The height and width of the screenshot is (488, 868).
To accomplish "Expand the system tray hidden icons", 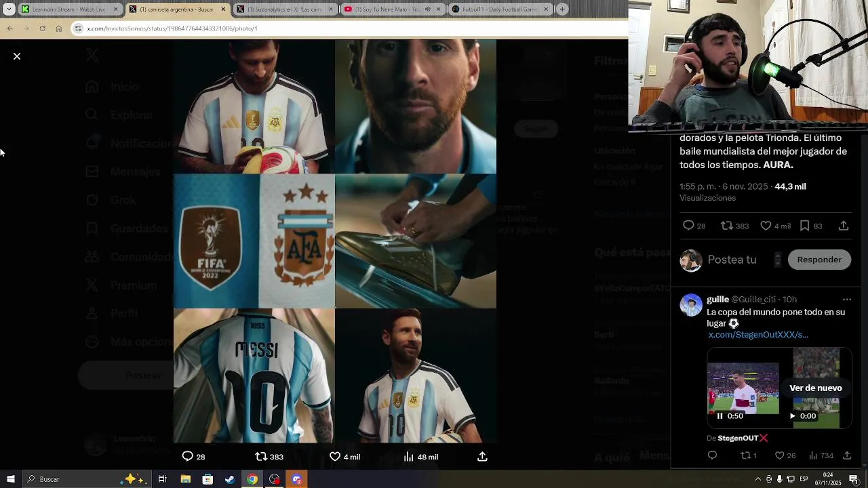I will (758, 479).
